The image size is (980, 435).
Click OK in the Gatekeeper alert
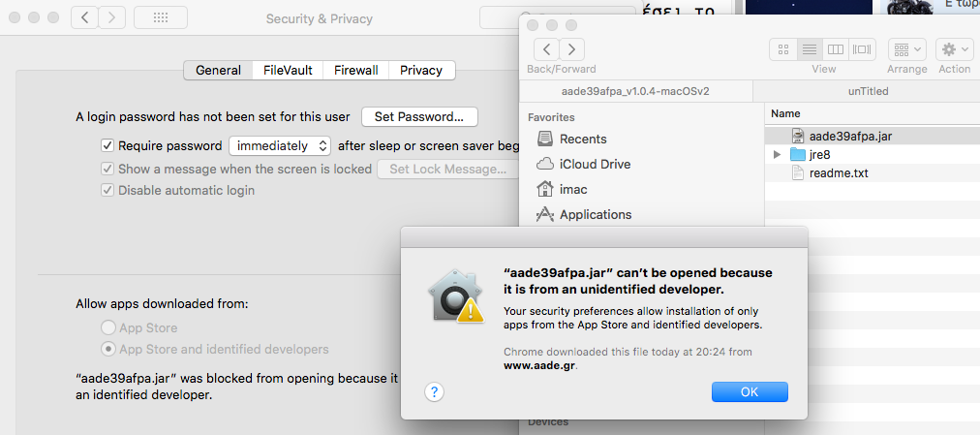pyautogui.click(x=750, y=391)
